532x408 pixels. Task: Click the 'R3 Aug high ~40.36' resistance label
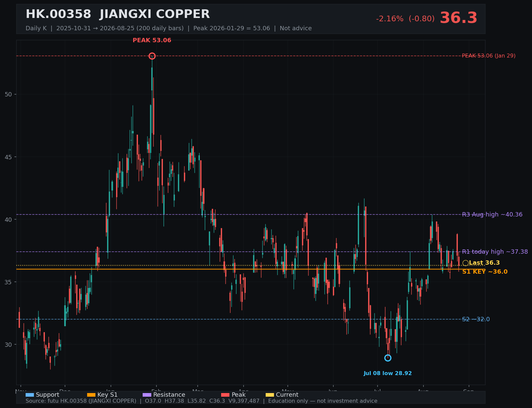[492, 214]
